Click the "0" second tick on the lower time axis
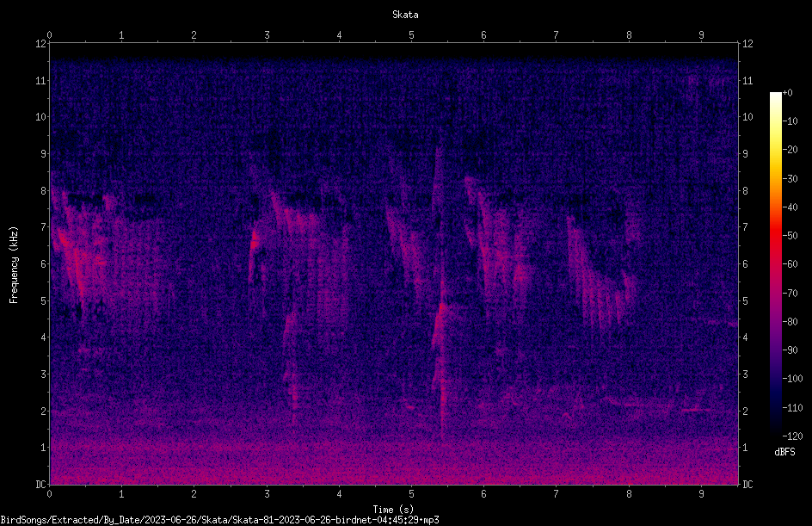812x526 pixels. tap(49, 494)
